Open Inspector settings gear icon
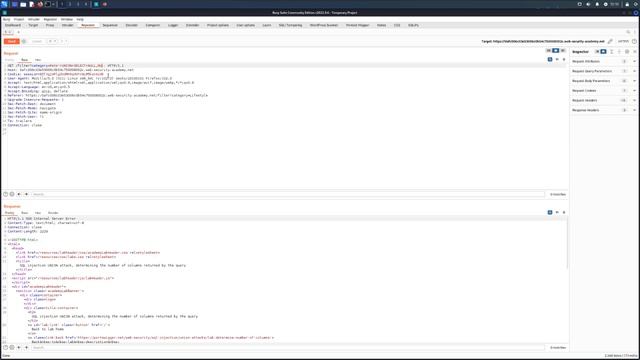 point(627,52)
